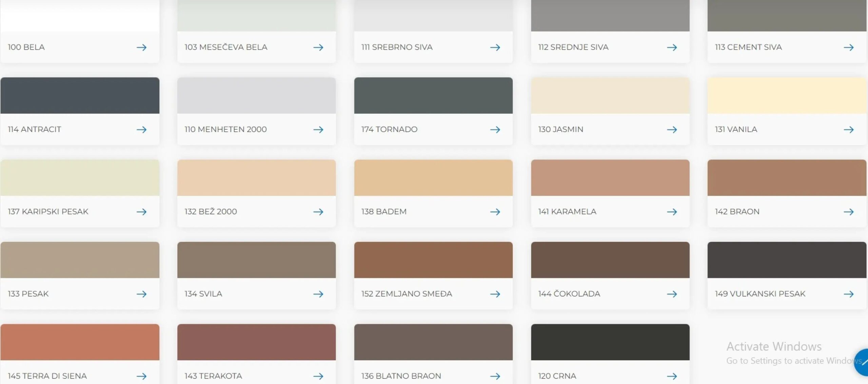Click the 149 VULKANSKI PESAK label
Viewport: 868px width, 384px height.
[760, 294]
